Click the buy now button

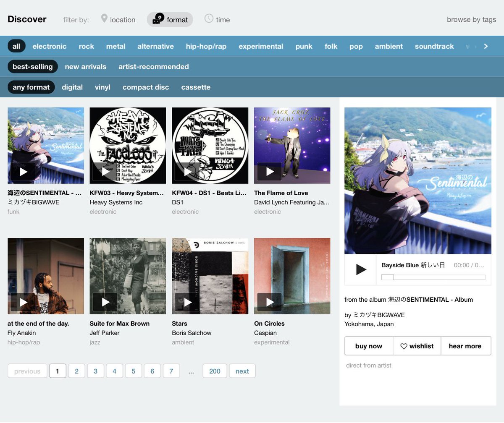[369, 346]
